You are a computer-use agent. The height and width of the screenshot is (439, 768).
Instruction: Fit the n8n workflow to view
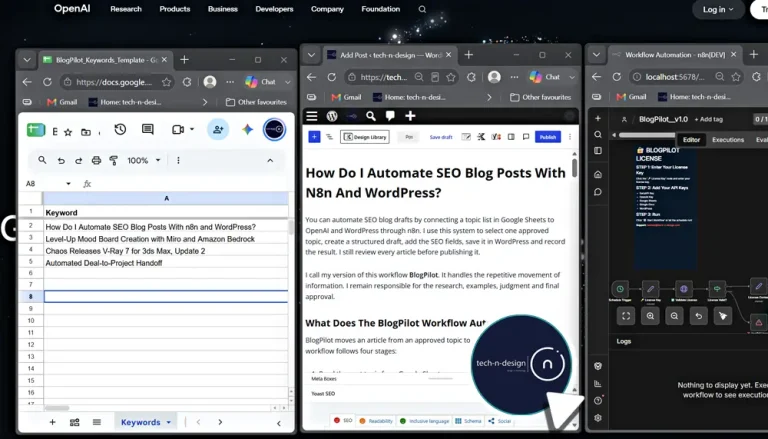(x=626, y=316)
